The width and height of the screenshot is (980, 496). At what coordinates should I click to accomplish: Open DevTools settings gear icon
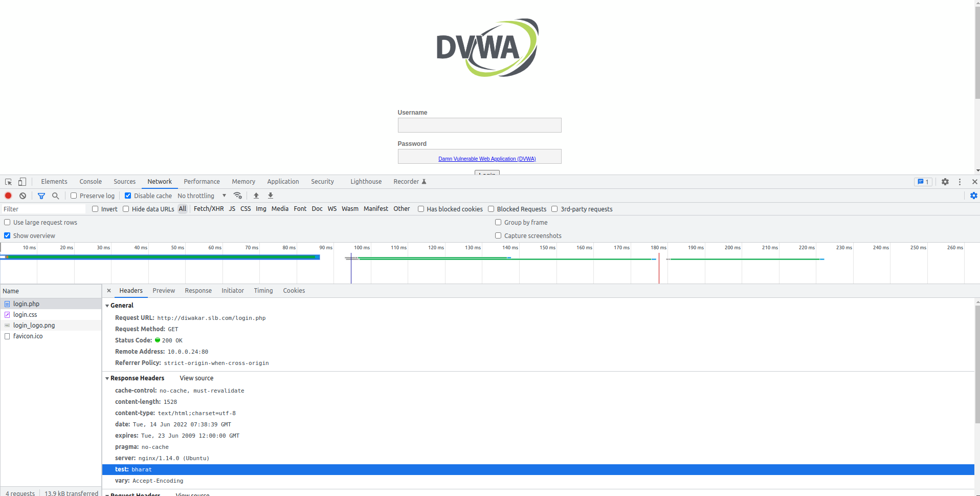pyautogui.click(x=945, y=182)
